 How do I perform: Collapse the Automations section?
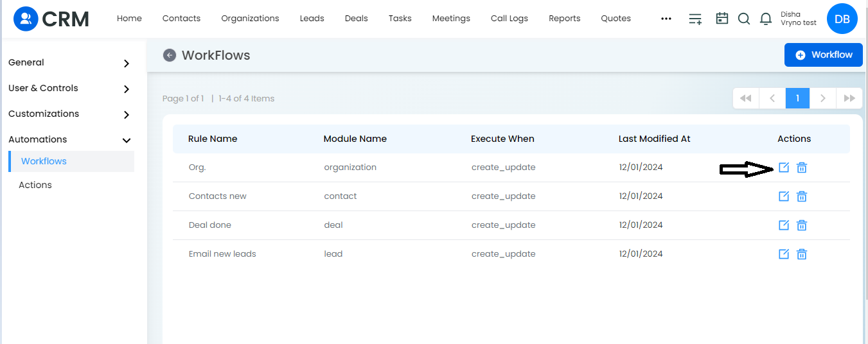coord(70,139)
